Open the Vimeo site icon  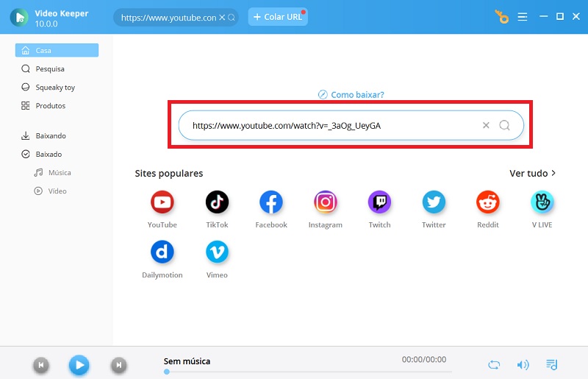click(x=217, y=252)
